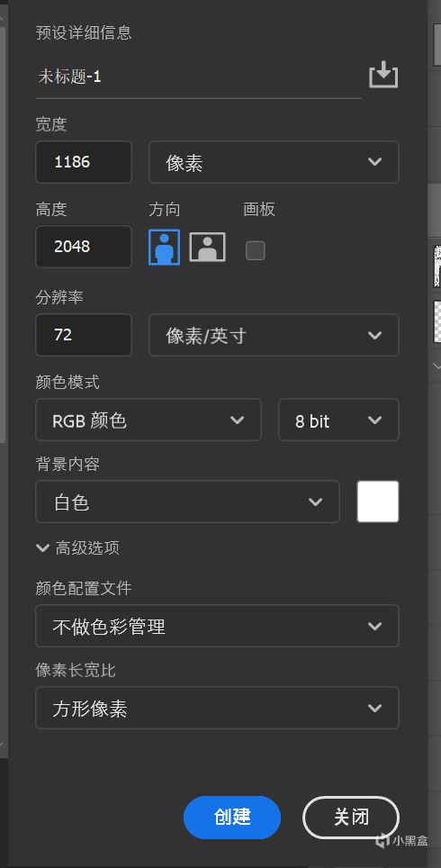Viewport: 441px width, 868px height.
Task: Open the 不做色彩管理 color profile dropdown
Action: (217, 626)
